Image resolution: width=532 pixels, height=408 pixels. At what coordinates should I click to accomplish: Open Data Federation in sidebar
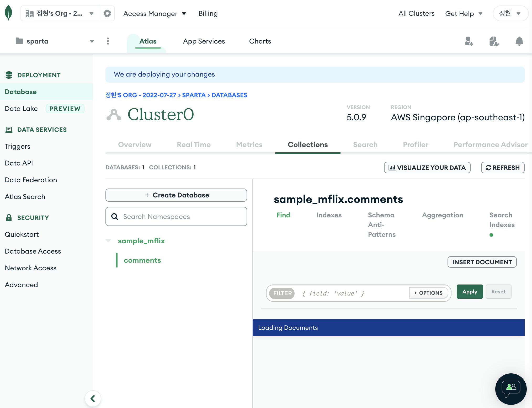(31, 180)
